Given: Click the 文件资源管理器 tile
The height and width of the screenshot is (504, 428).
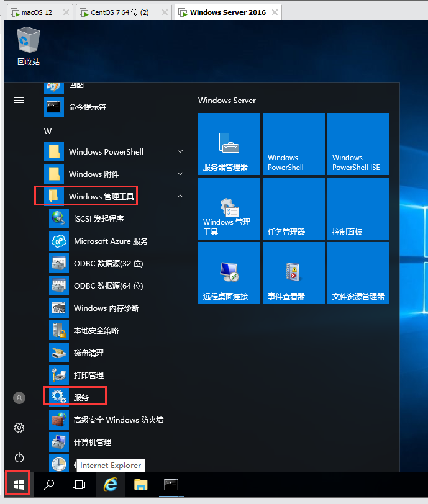Looking at the screenshot, I should coord(358,273).
